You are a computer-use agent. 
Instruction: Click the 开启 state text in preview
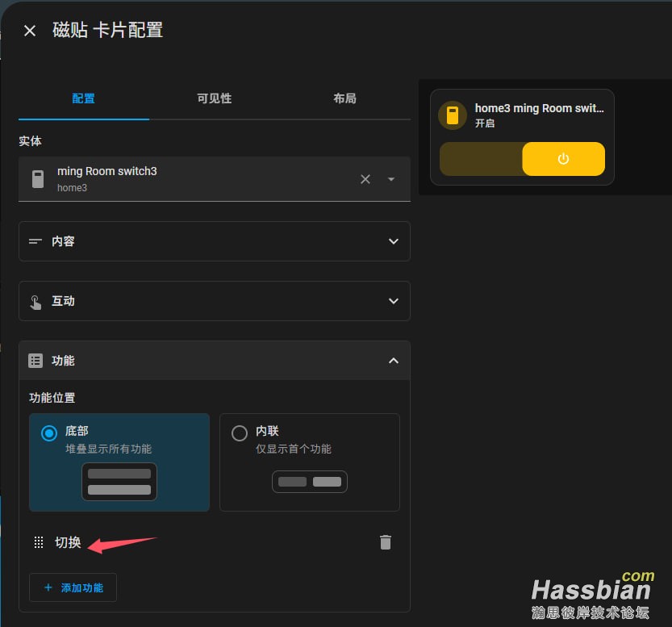pos(485,123)
